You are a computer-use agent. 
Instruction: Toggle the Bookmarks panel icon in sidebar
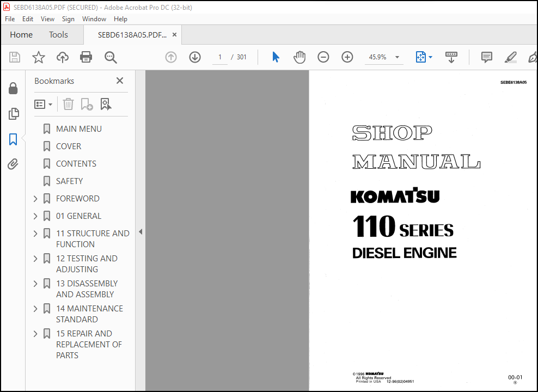[13, 139]
